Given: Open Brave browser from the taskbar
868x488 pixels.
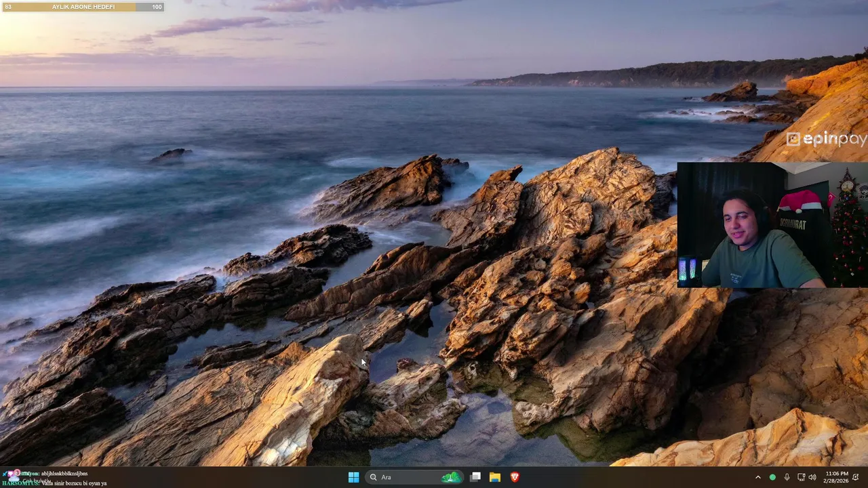Looking at the screenshot, I should point(515,477).
